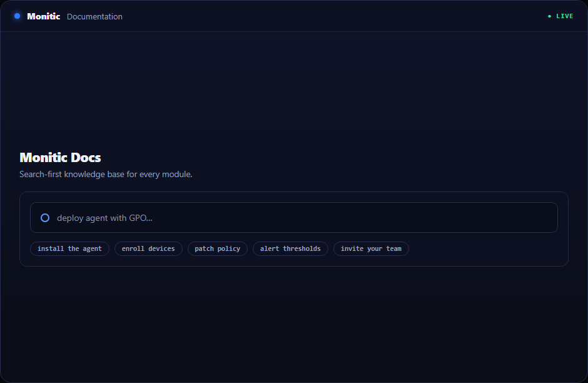Click the 'Search-first knowledge base' subtitle
Image resolution: width=588 pixels, height=383 pixels.
click(106, 175)
